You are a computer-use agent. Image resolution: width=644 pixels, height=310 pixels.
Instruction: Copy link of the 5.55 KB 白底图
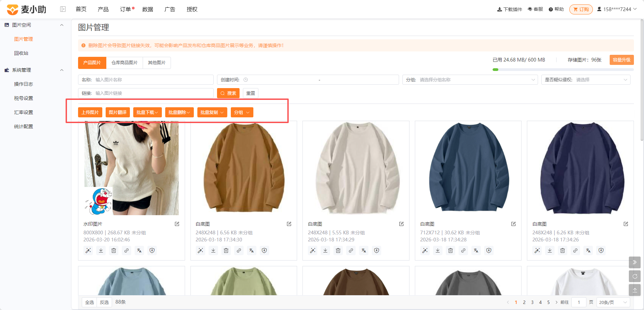click(x=351, y=250)
